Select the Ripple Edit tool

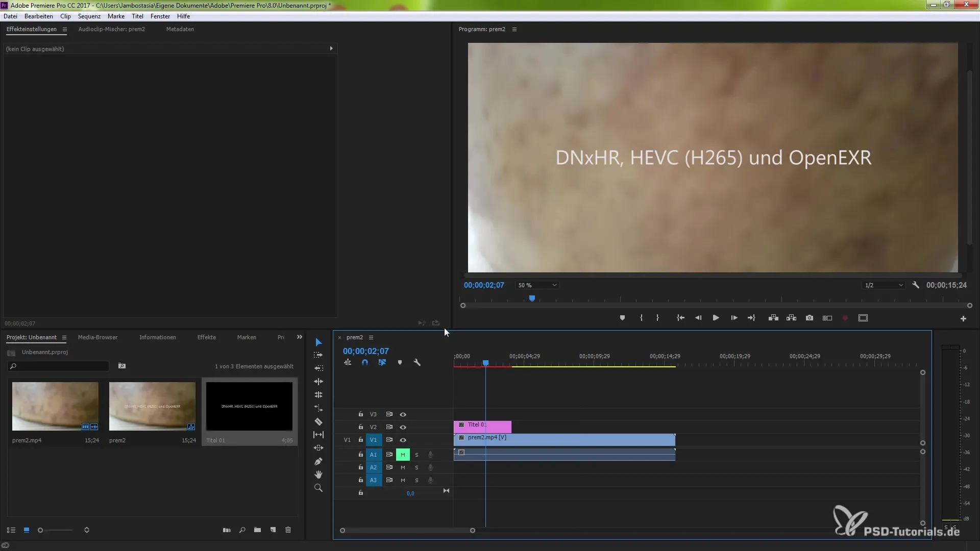pyautogui.click(x=318, y=368)
